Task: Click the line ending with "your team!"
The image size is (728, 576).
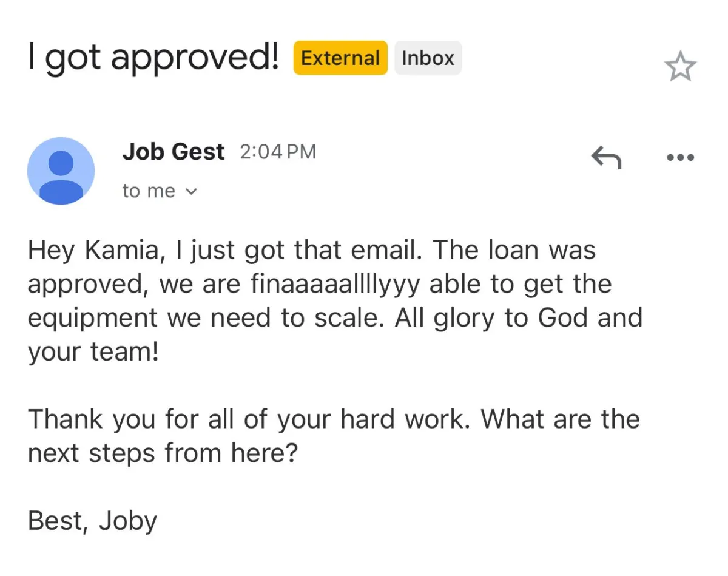Action: [93, 352]
